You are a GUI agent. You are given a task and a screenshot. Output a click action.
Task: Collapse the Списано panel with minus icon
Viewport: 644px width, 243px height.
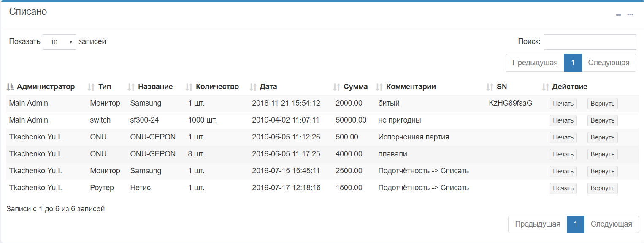(x=619, y=15)
